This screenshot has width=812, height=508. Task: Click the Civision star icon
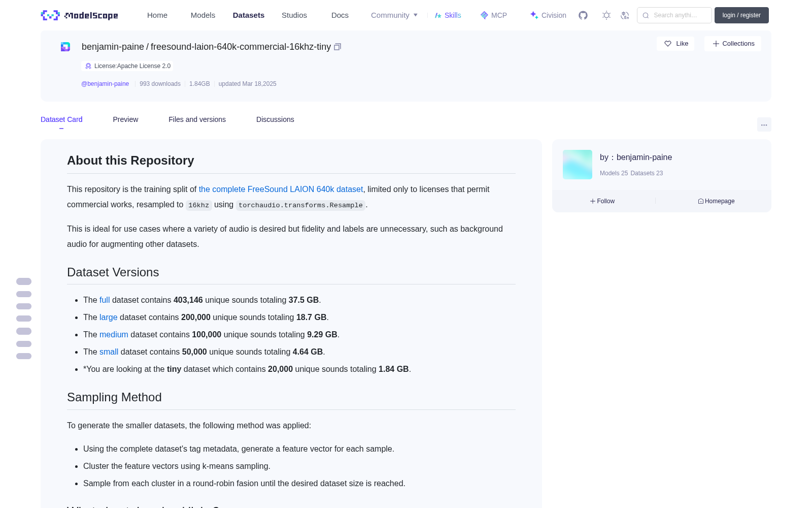tap(534, 15)
